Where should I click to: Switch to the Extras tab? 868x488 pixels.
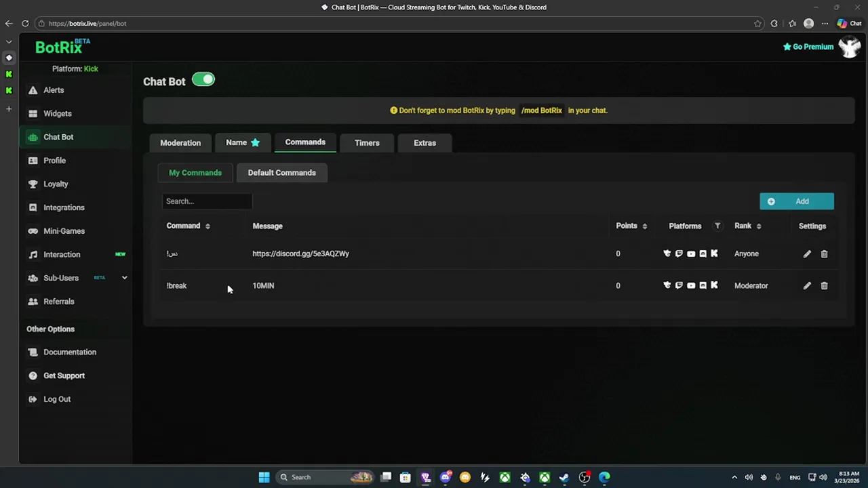point(425,143)
